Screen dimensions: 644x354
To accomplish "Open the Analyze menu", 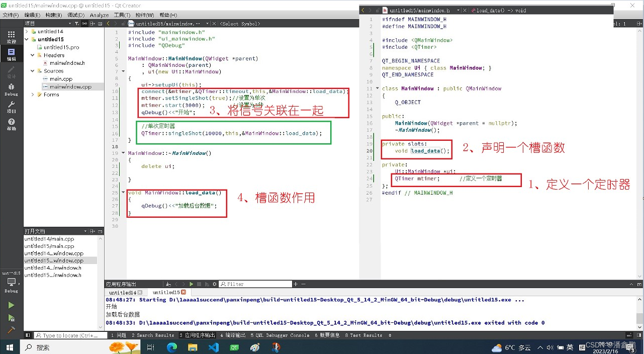I will [100, 15].
